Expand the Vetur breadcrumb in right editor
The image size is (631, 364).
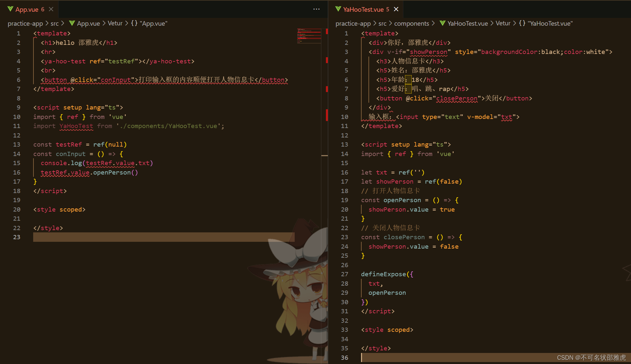[x=503, y=23]
